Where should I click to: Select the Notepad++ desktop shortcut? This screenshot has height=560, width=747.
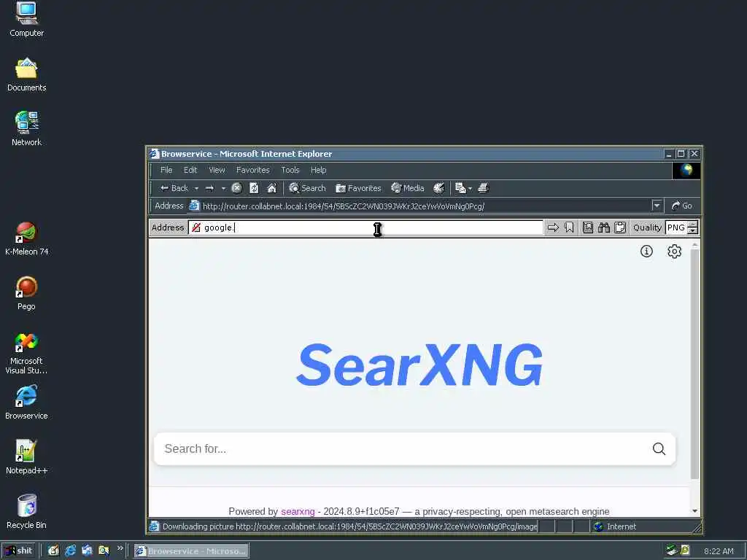tap(26, 457)
